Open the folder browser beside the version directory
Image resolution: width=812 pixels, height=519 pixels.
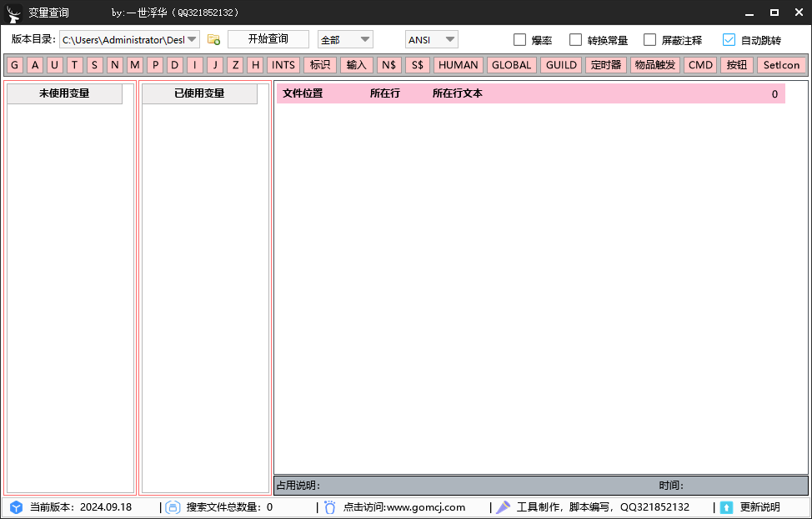point(213,39)
